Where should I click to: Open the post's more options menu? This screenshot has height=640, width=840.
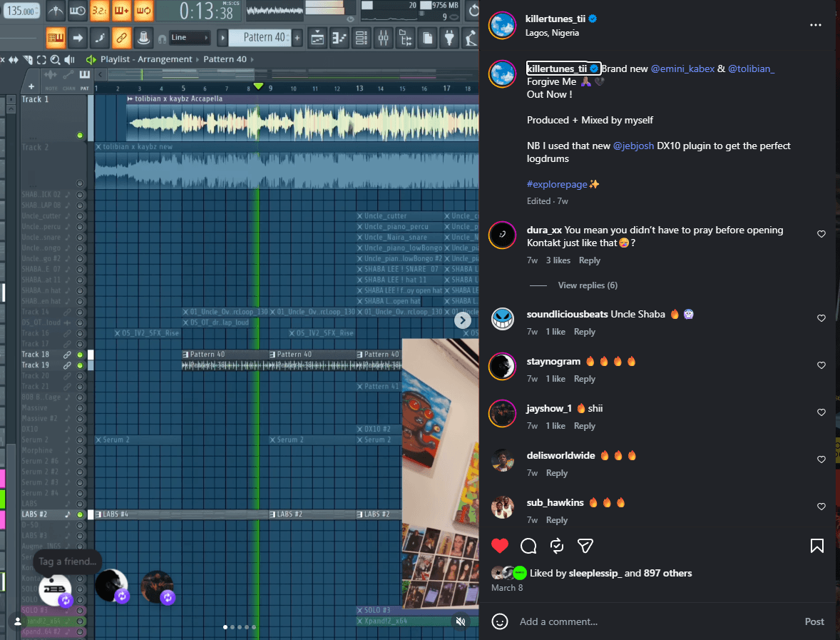pos(815,25)
